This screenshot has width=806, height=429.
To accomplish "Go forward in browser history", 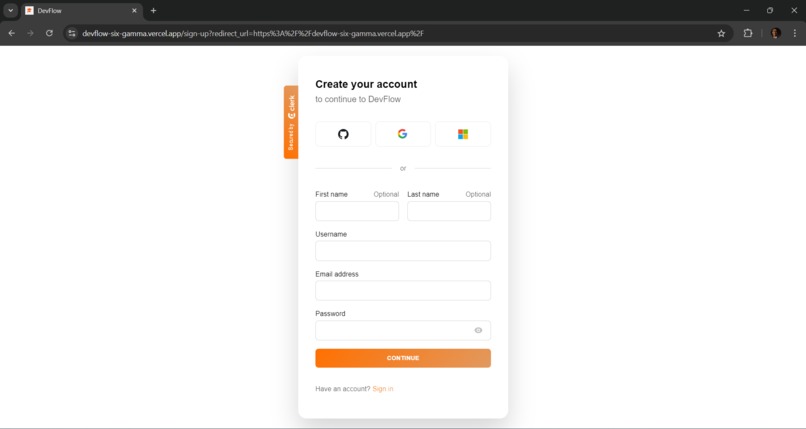I will [x=30, y=33].
